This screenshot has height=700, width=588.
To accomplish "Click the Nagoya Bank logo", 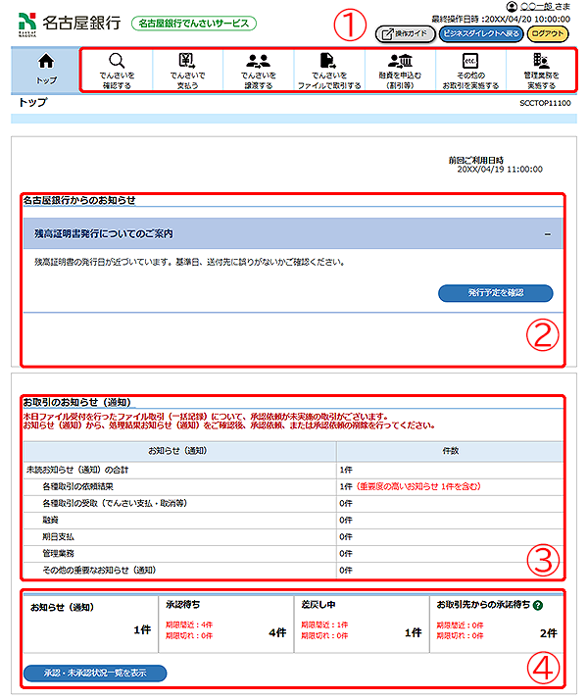I will [65, 22].
